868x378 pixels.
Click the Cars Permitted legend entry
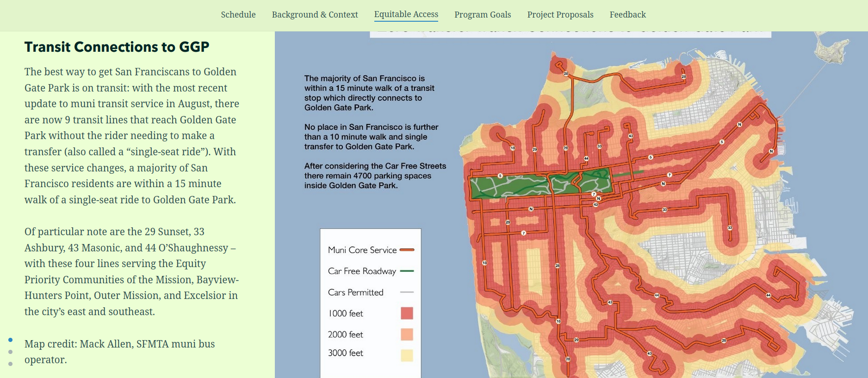pos(371,293)
